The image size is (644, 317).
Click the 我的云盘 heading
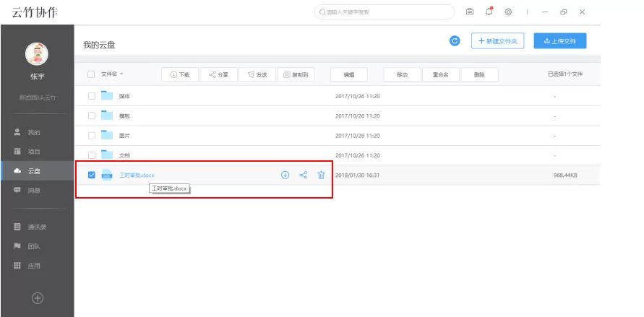click(99, 45)
